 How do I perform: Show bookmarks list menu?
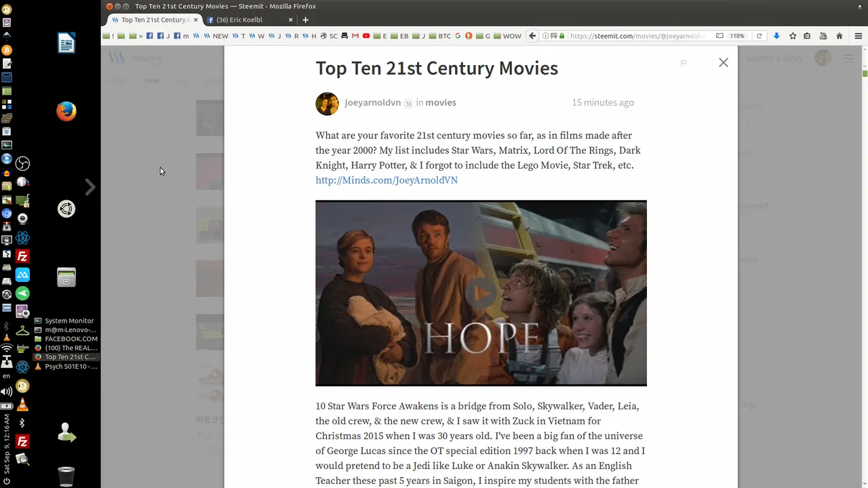807,36
